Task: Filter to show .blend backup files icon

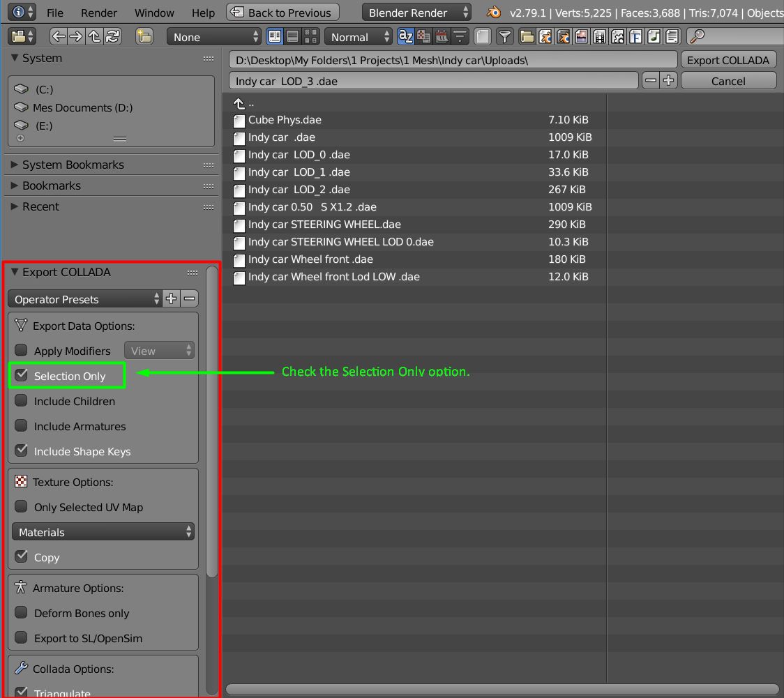Action: pos(563,36)
